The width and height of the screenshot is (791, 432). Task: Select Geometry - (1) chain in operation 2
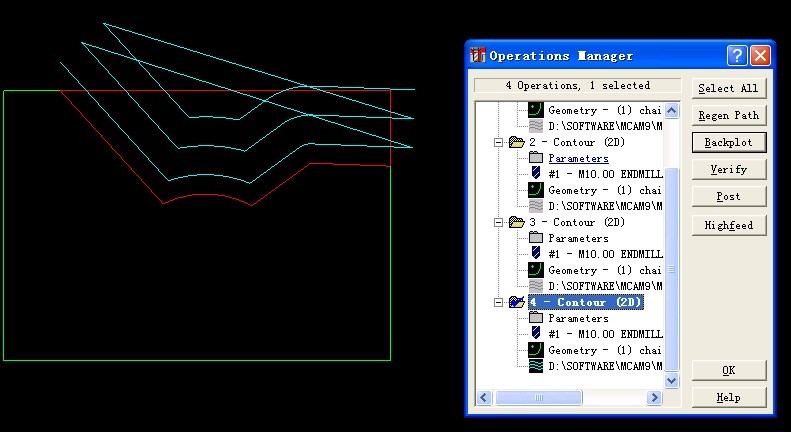pyautogui.click(x=604, y=190)
